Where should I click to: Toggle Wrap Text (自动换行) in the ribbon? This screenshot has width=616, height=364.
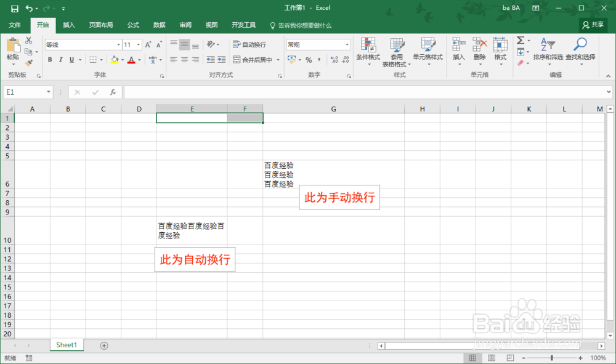click(x=251, y=44)
